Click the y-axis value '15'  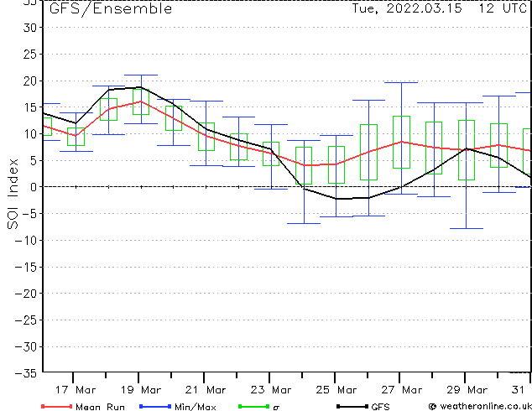coord(30,107)
